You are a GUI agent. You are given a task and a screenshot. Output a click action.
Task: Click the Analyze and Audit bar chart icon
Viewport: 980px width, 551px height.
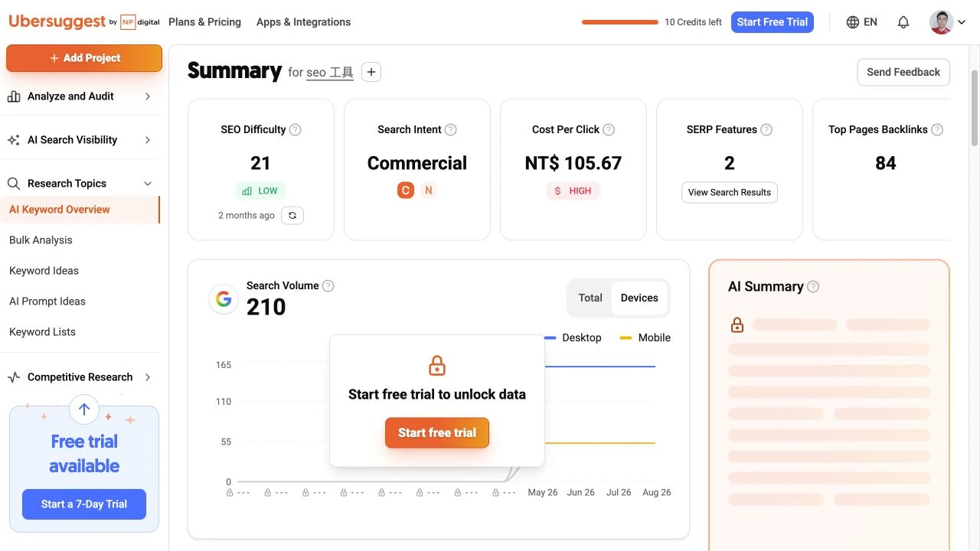pyautogui.click(x=14, y=96)
